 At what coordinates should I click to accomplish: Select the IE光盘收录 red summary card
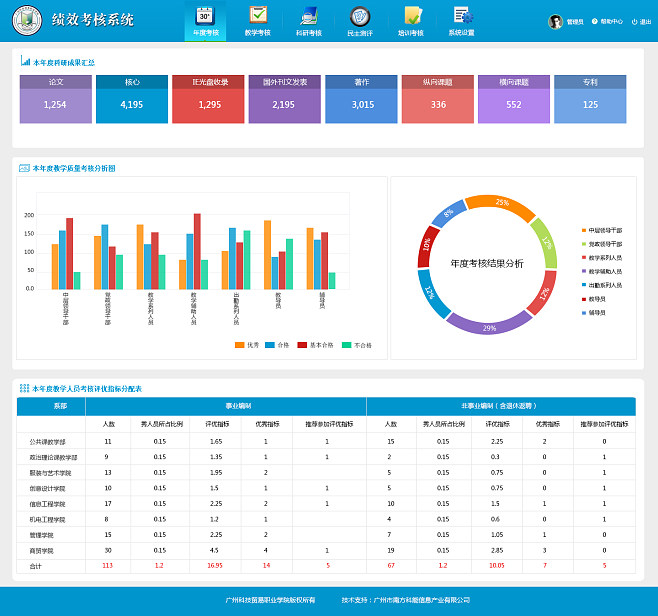point(209,98)
